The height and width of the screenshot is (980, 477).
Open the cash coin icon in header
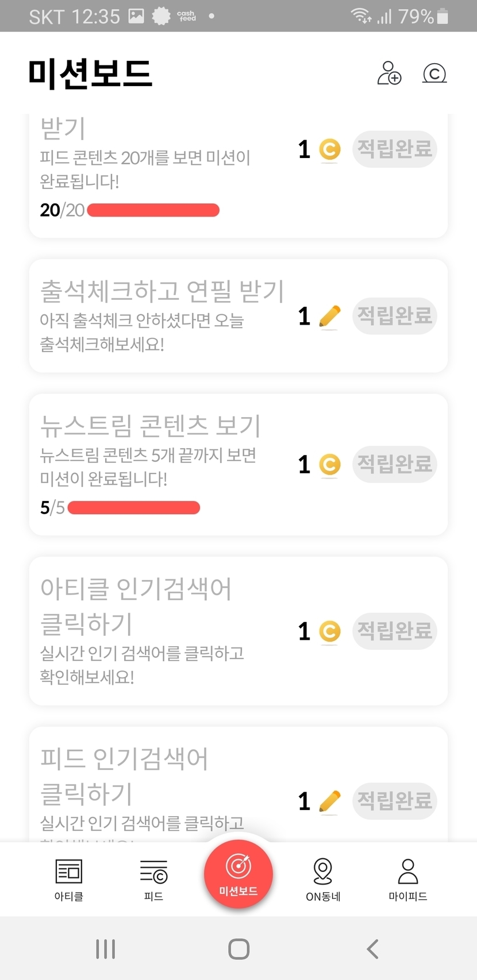tap(434, 74)
